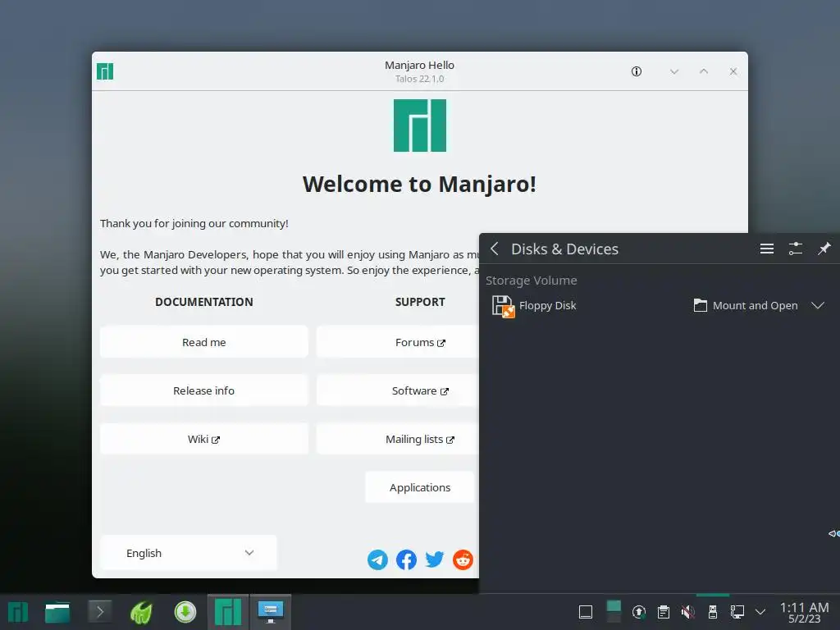The width and height of the screenshot is (840, 630).
Task: Minimize the Manjaro Hello window
Action: (674, 71)
